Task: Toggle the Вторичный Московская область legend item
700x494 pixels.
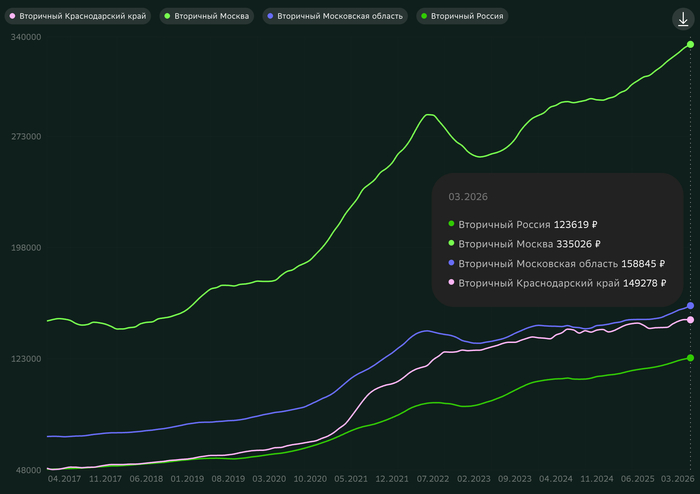Action: [x=334, y=17]
